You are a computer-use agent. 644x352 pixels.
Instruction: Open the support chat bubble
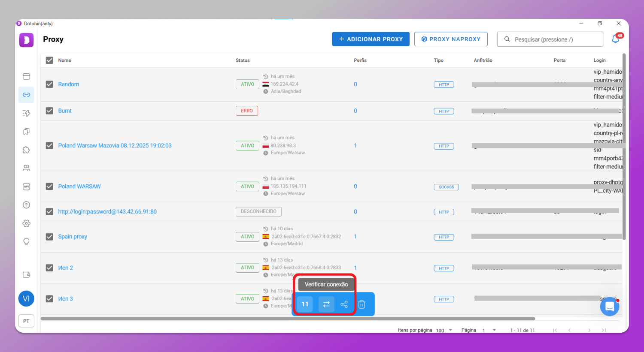609,307
